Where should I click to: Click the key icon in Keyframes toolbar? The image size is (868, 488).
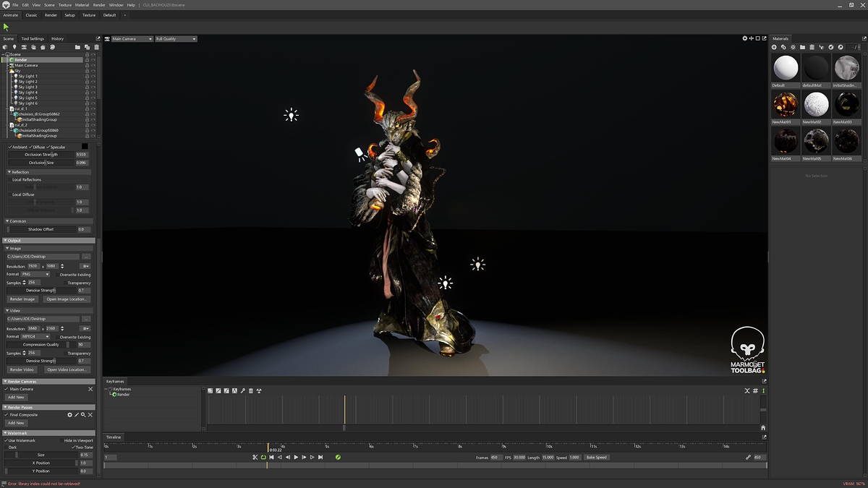[243, 390]
